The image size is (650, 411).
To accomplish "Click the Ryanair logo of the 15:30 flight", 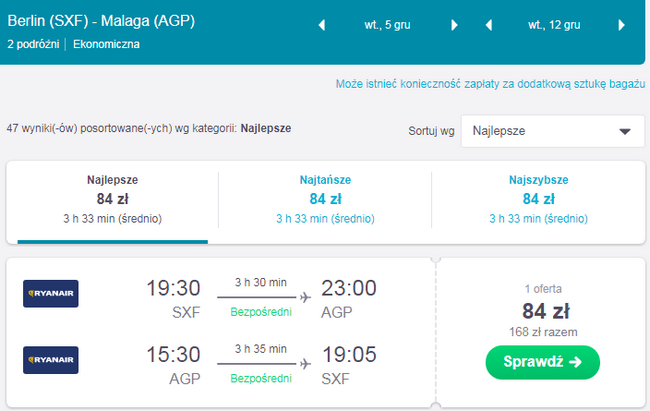I will coord(51,360).
